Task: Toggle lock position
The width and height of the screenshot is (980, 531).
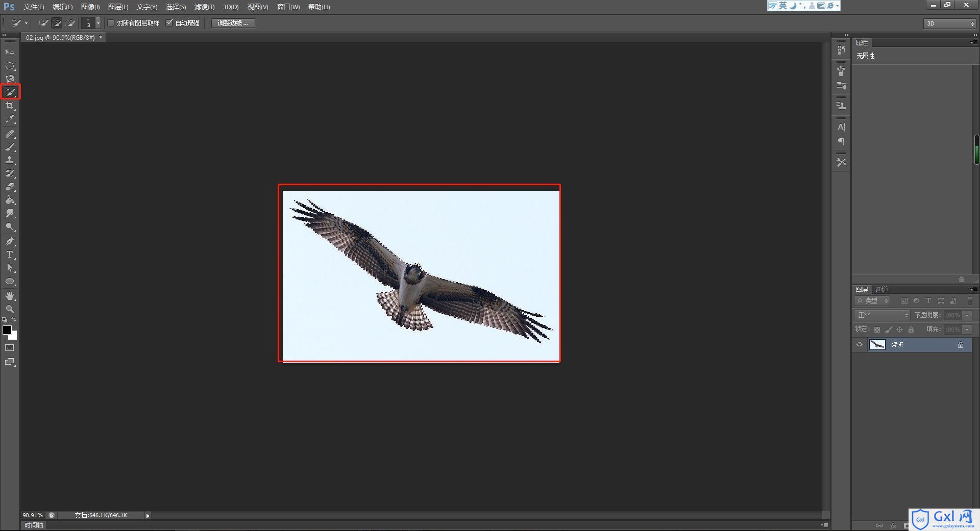Action: 900,330
